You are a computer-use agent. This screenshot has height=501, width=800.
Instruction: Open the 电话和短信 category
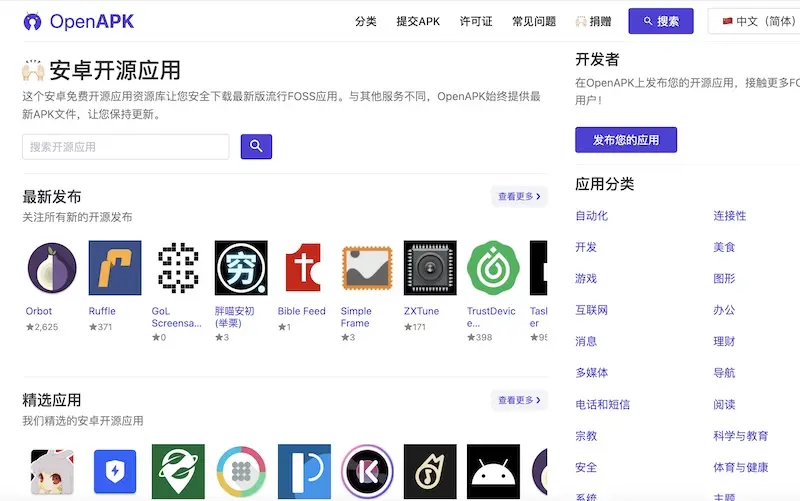[603, 405]
